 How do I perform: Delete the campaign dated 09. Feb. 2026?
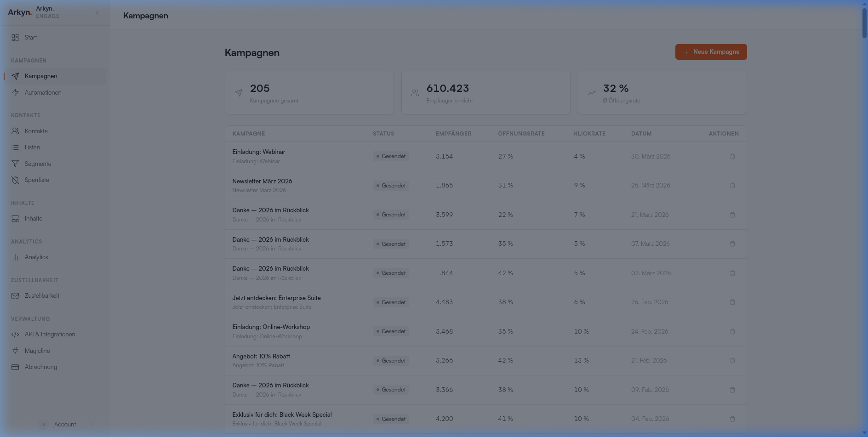coord(732,390)
